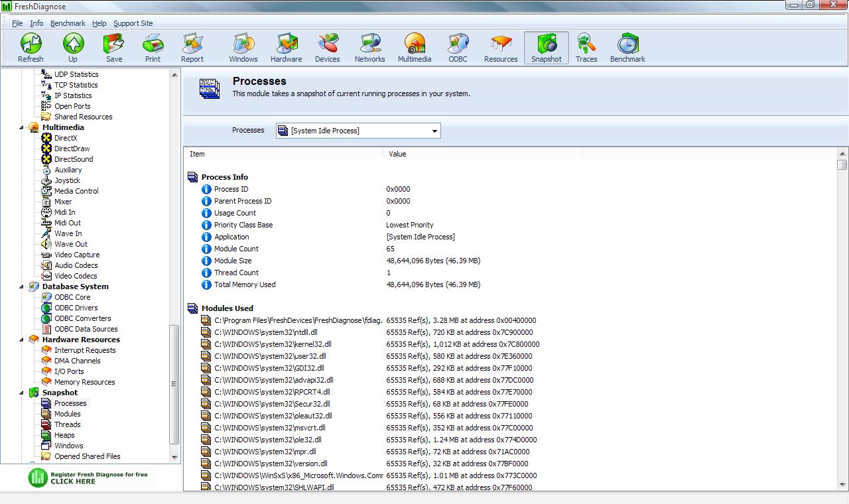Open the Benchmark menu

point(68,23)
